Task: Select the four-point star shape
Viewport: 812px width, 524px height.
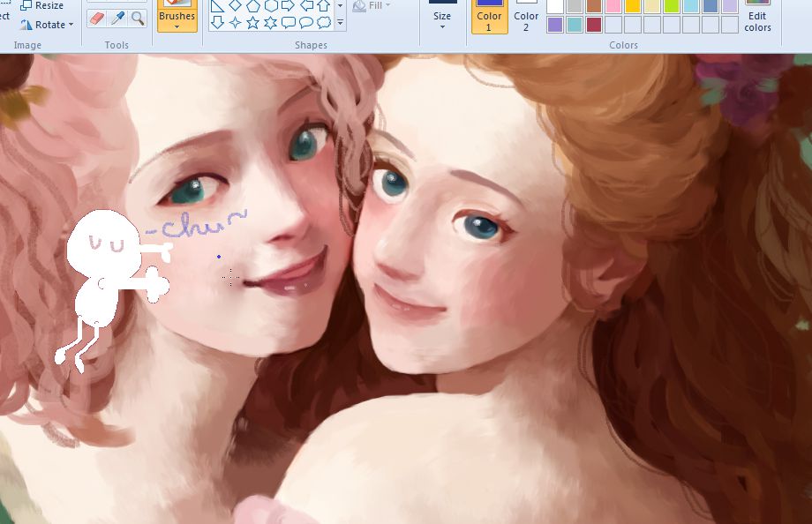Action: pos(235,23)
